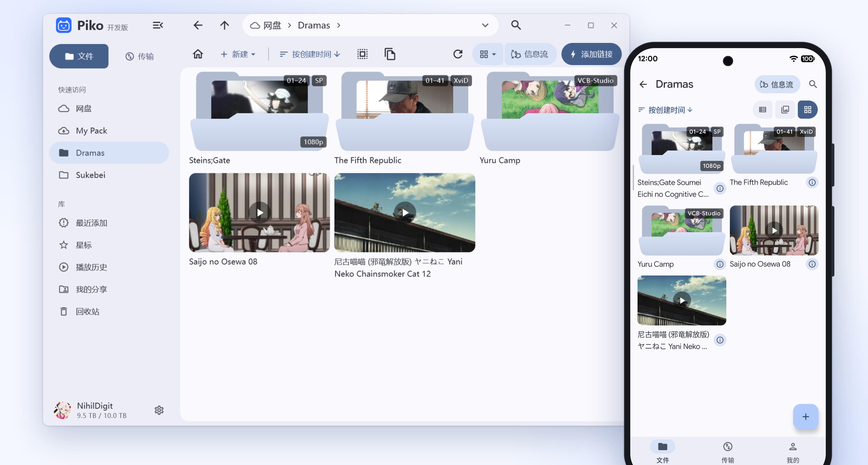Switch to desktop 传输 transfer tab
This screenshot has width=868, height=465.
tap(140, 56)
